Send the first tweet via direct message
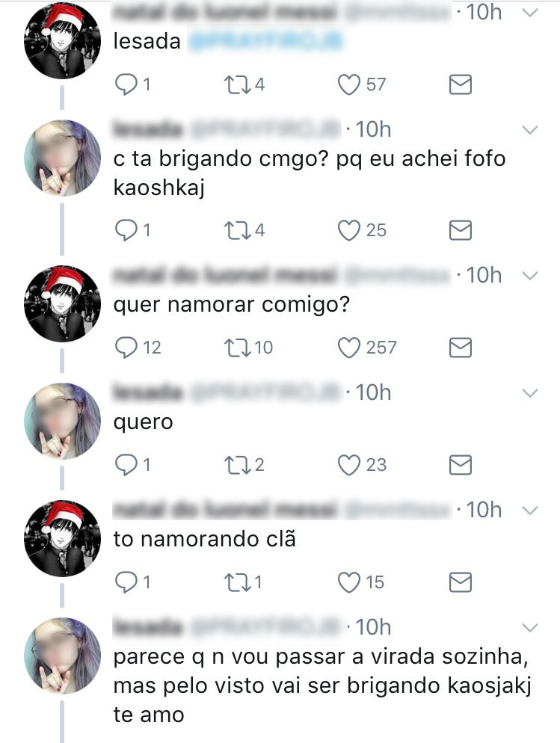This screenshot has height=743, width=560. pyautogui.click(x=460, y=84)
